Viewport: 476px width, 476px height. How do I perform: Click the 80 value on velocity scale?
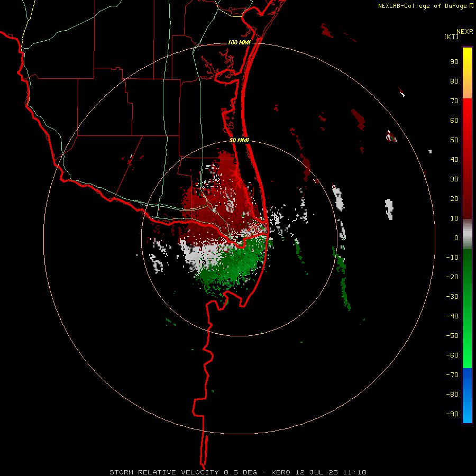[454, 81]
